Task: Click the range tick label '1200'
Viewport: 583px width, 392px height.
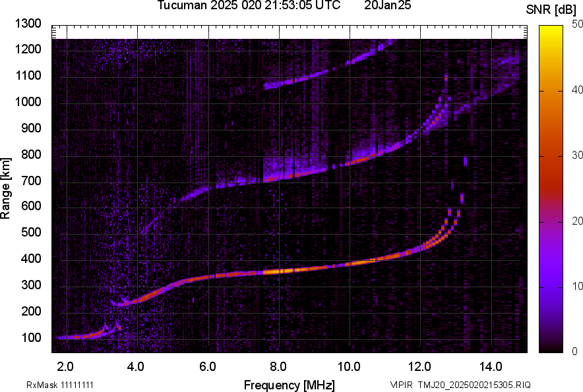Action: tap(28, 49)
